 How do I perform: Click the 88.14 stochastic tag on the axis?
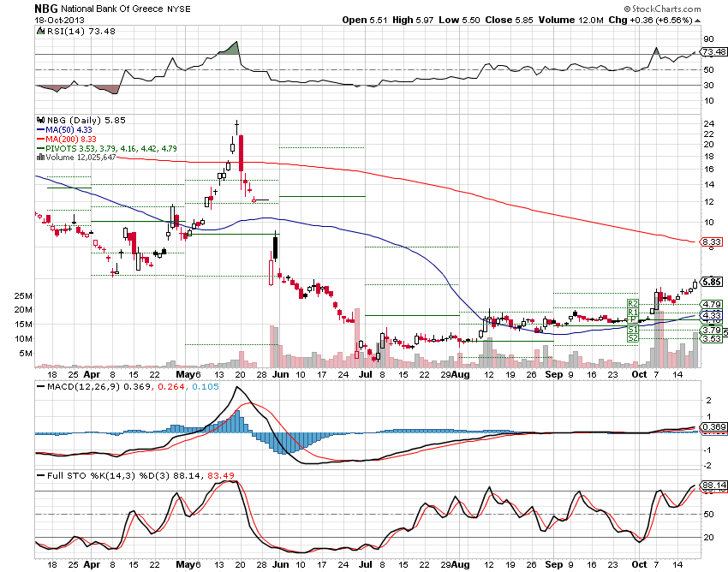point(714,486)
